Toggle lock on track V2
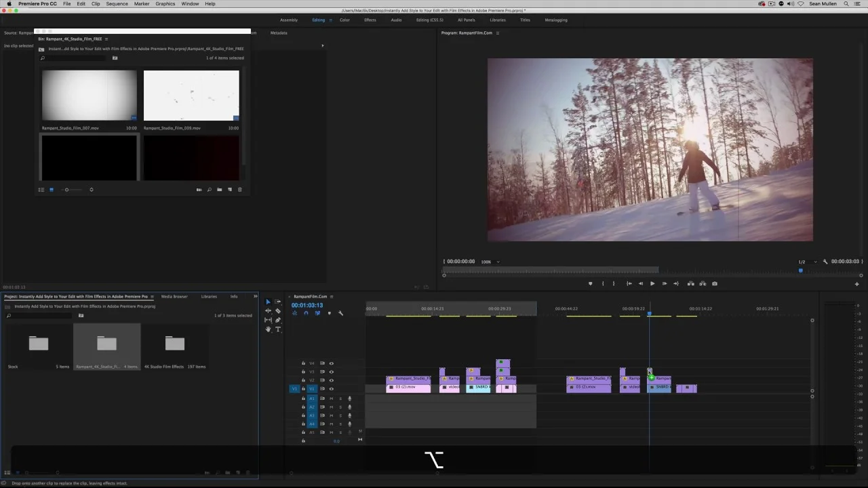 coord(303,380)
